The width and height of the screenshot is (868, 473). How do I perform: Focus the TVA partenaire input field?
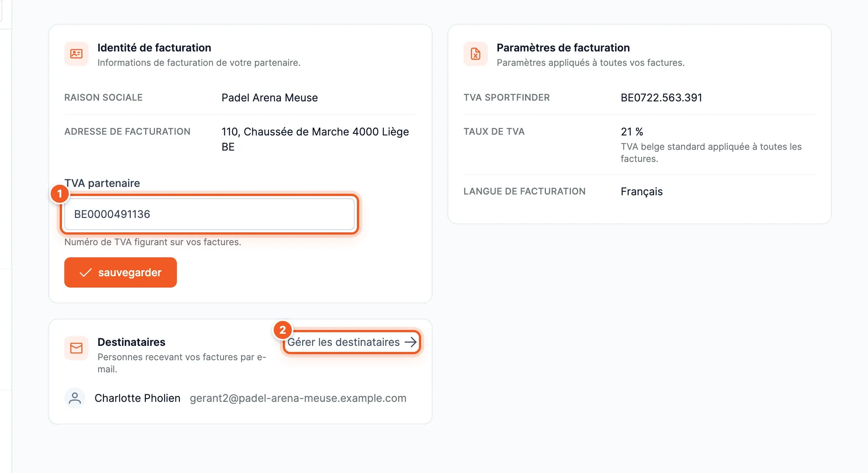coord(209,214)
